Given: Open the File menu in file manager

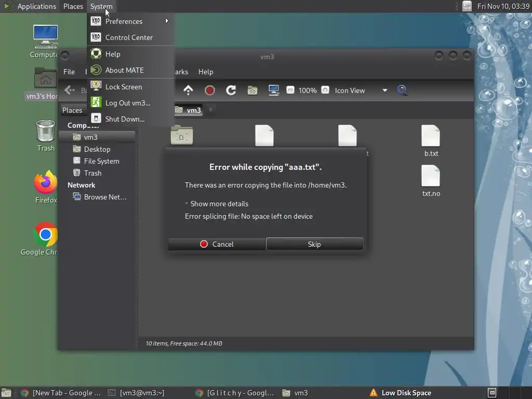Looking at the screenshot, I should point(69,72).
